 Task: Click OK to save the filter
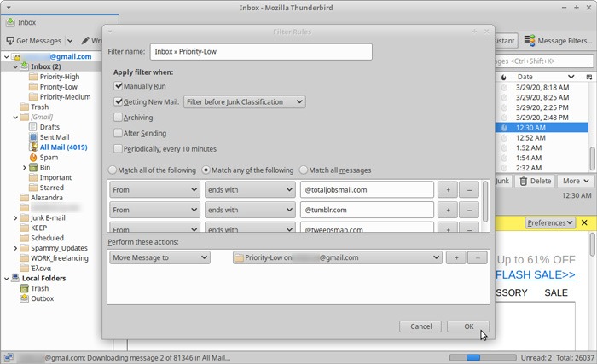coord(468,326)
